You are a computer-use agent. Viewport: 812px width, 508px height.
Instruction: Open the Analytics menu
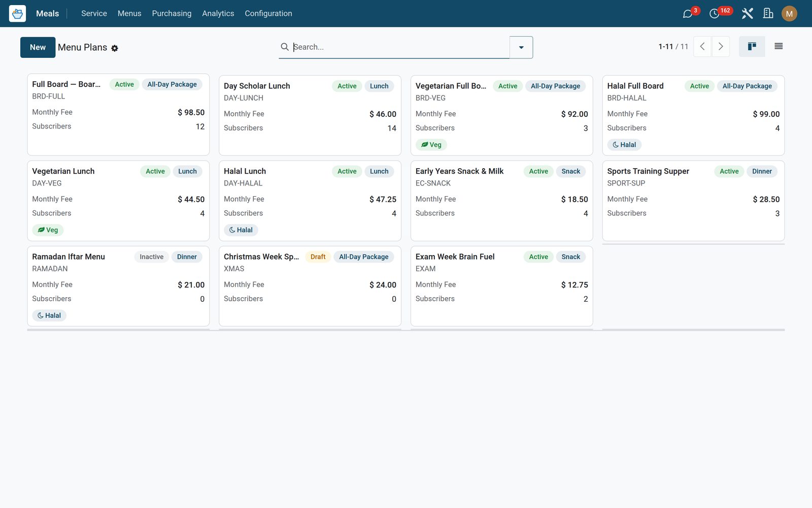click(x=218, y=14)
